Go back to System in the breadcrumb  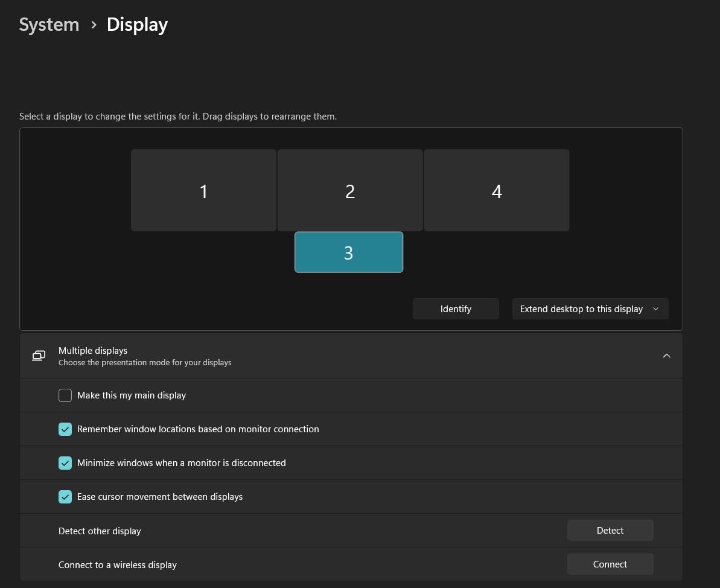click(x=49, y=25)
